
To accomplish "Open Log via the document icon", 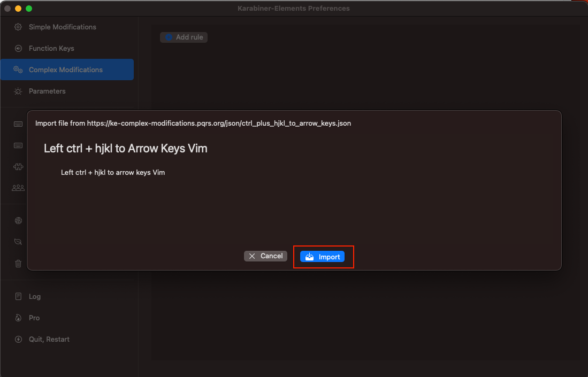I will pyautogui.click(x=18, y=296).
